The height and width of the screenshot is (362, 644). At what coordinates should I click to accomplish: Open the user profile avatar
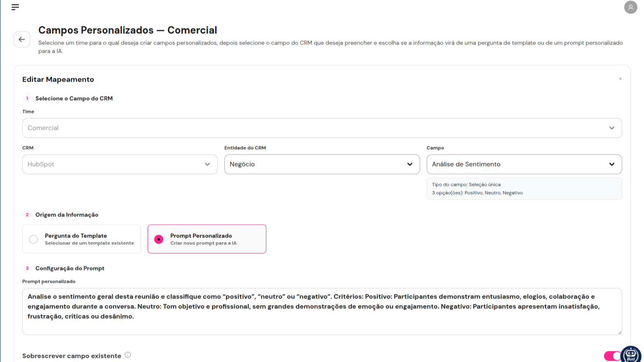tap(630, 7)
